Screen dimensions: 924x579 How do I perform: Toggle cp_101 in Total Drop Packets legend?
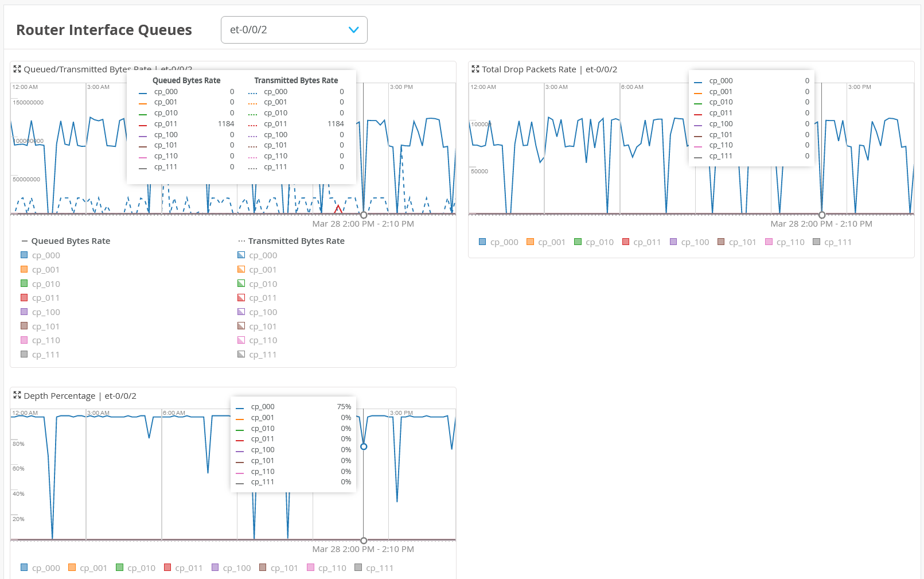(x=737, y=242)
